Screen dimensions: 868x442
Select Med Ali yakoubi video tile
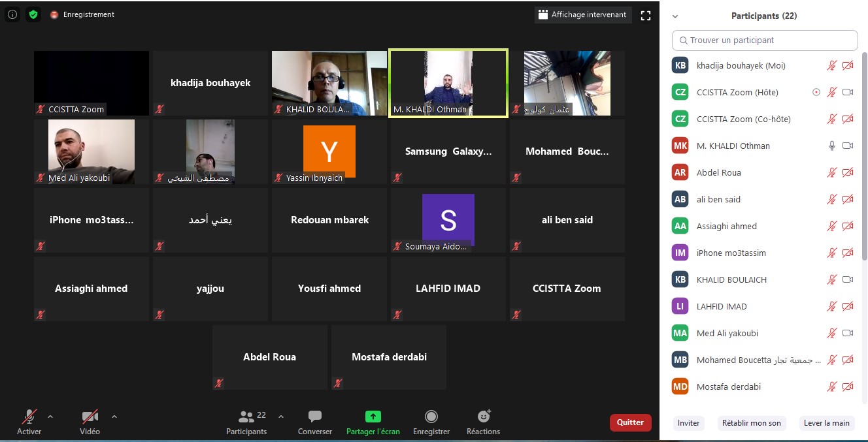pos(92,151)
